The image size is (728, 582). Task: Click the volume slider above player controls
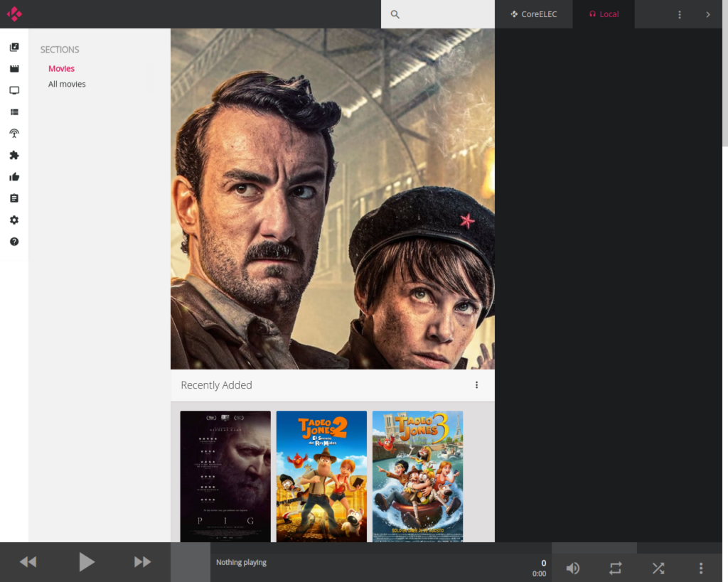pyautogui.click(x=594, y=548)
